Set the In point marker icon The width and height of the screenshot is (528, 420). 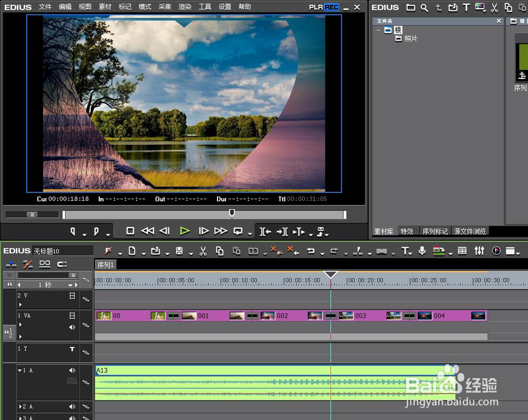click(x=73, y=231)
